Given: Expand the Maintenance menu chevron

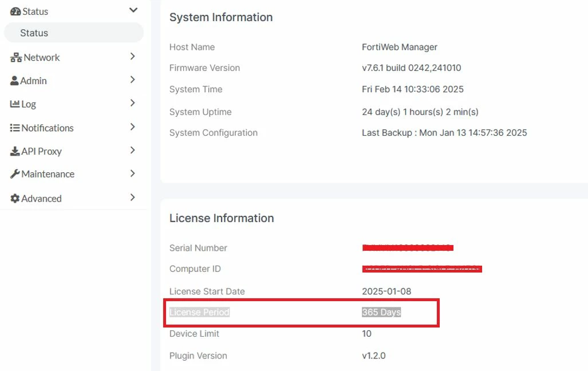Looking at the screenshot, I should coord(132,173).
